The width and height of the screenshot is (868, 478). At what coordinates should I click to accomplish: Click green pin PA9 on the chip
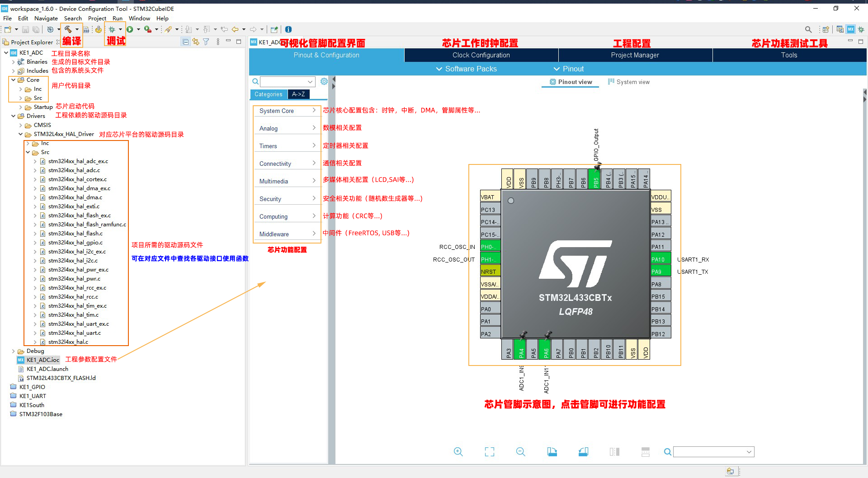660,272
